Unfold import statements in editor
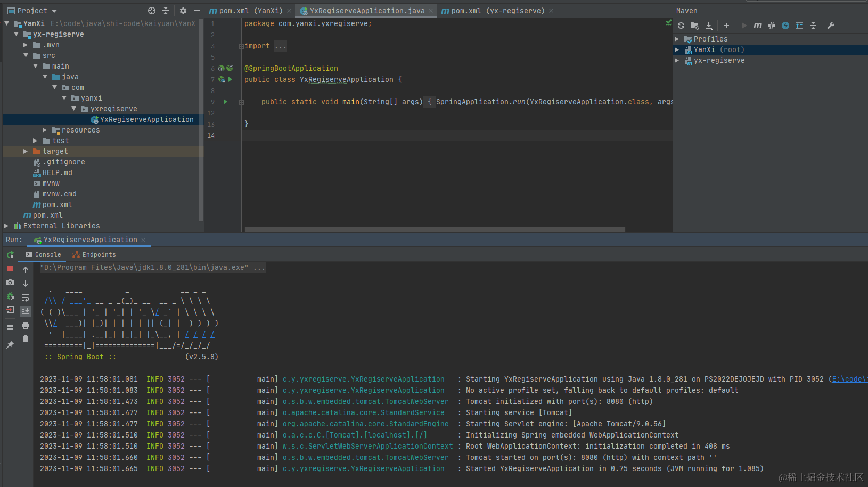Image resolution: width=868 pixels, height=487 pixels. 241,46
